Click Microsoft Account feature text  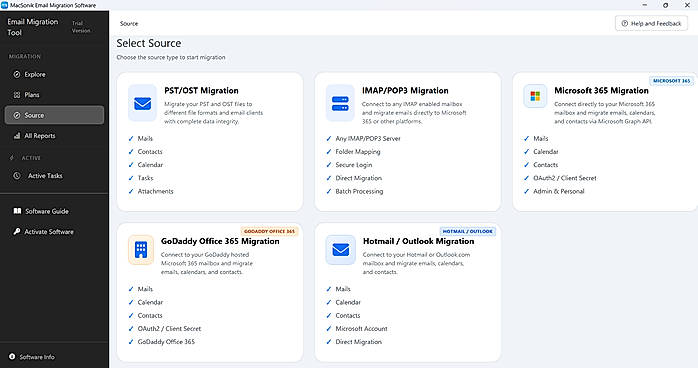[x=361, y=328]
